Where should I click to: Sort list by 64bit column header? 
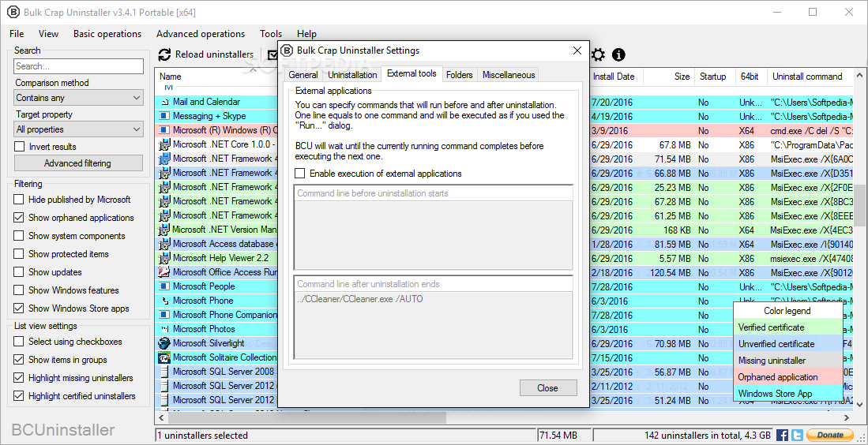click(x=751, y=77)
